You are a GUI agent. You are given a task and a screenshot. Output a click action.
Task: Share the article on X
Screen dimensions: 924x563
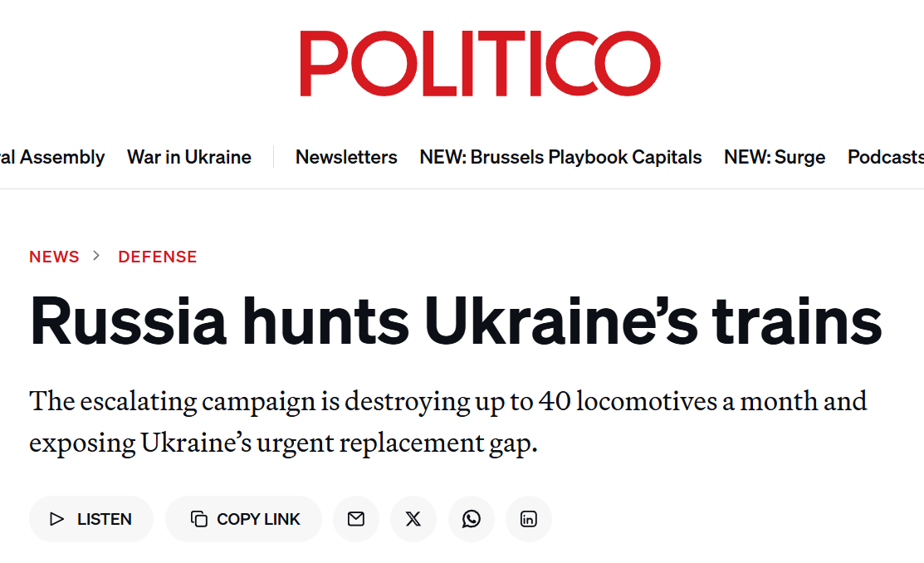coord(413,519)
